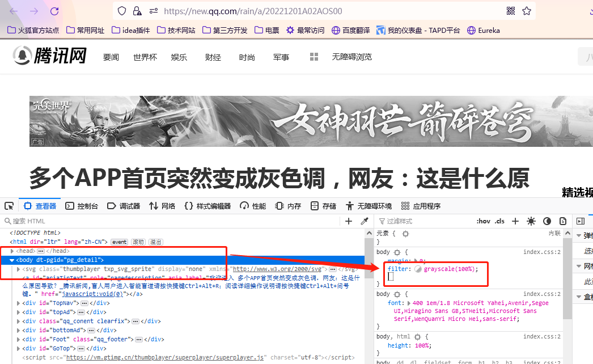Click the 最常访问 gear bookmark
This screenshot has width=593, height=364.
click(305, 30)
